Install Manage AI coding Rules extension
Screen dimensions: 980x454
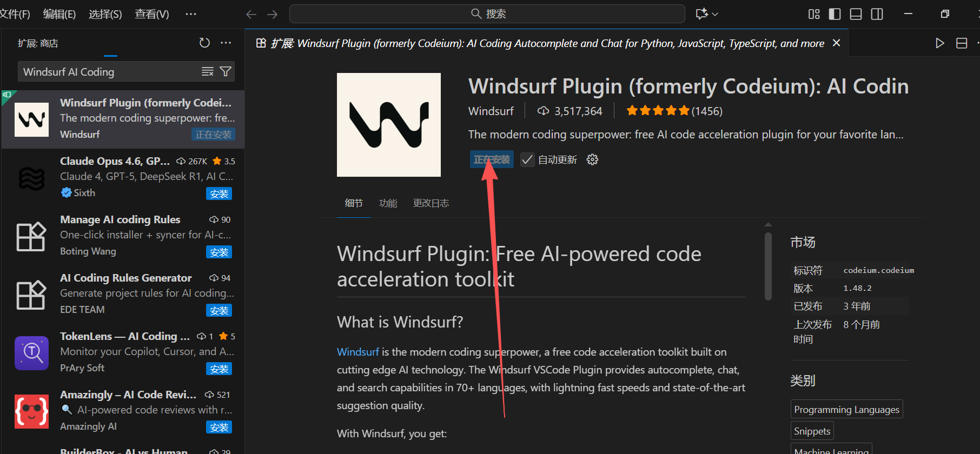219,252
